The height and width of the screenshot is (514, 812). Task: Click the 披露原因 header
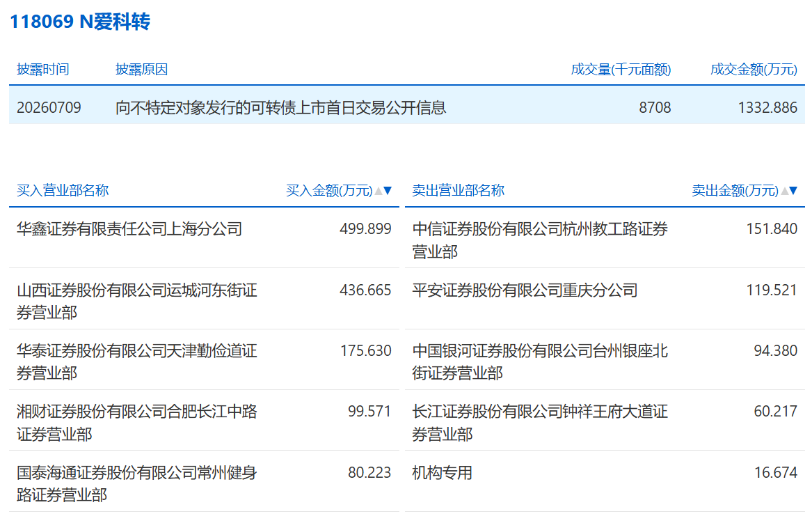click(x=141, y=70)
